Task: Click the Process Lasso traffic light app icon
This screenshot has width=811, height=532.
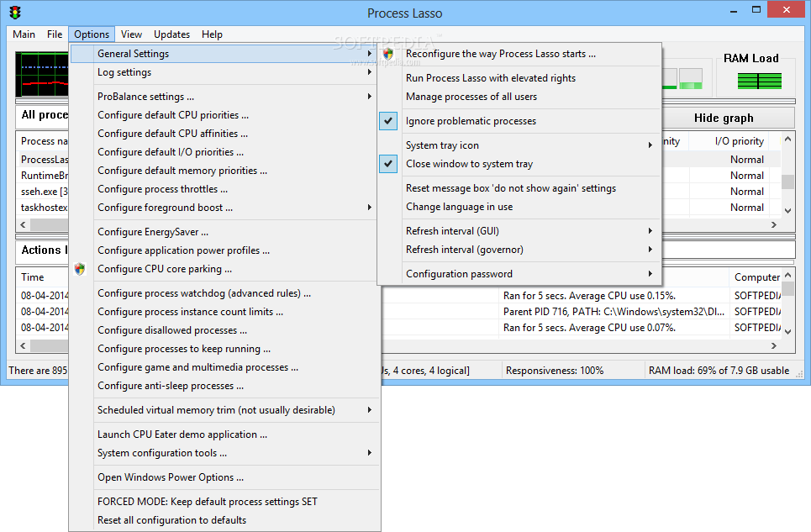Action: point(15,13)
